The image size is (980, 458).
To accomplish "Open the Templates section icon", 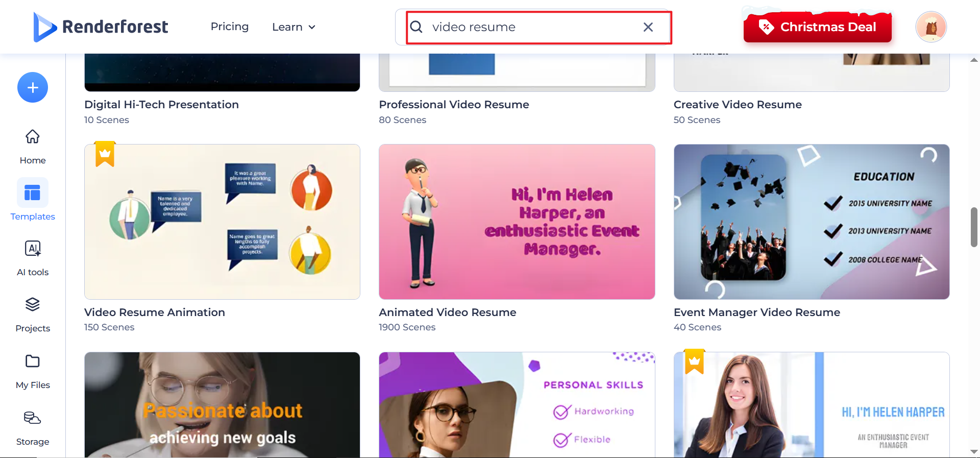I will pos(33,193).
